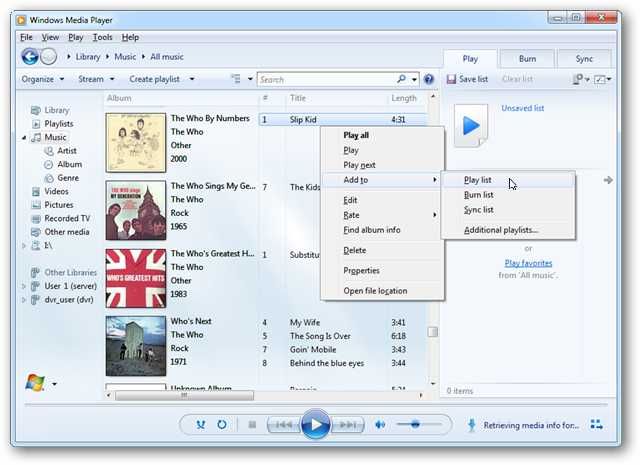
Task: Open the search options dropdown arrow
Action: (414, 80)
